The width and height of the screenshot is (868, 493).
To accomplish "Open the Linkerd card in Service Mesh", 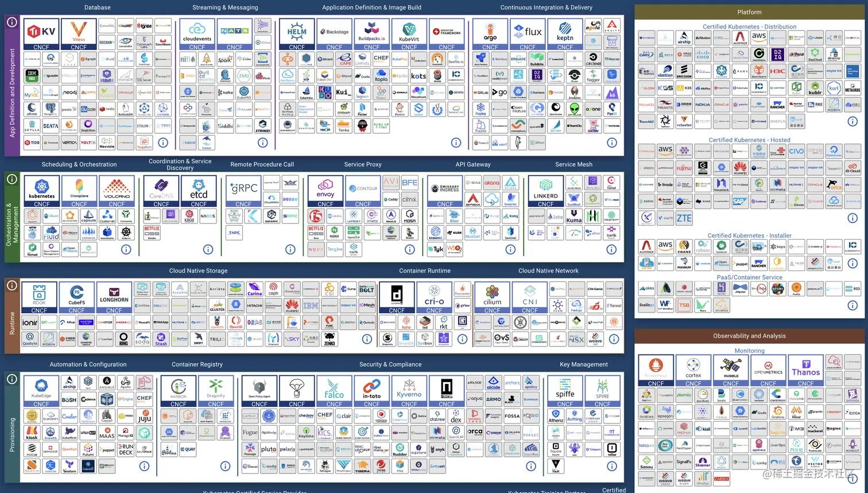I will coord(545,191).
